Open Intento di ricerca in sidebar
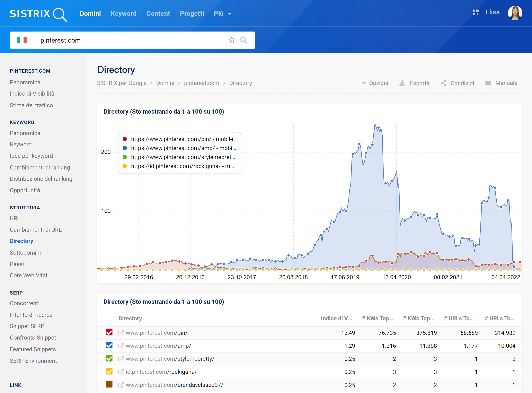This screenshot has height=393, width=532. coord(31,315)
